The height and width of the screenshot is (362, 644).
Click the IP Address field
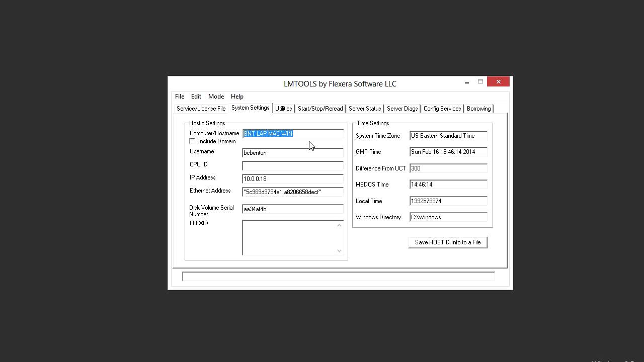point(293,179)
